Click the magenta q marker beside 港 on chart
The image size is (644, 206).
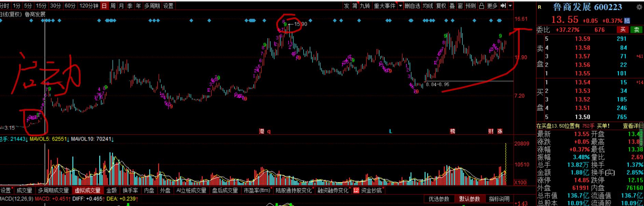click(x=269, y=132)
